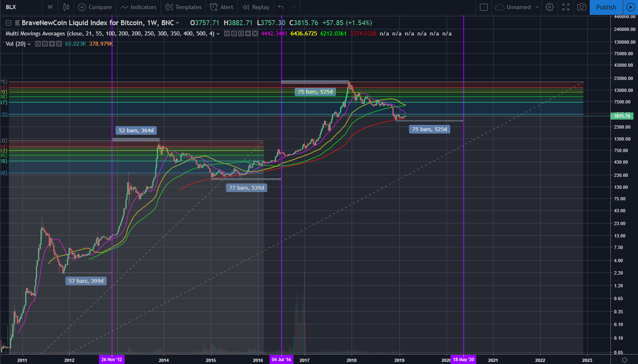
Task: Click the 2014 label on the time axis
Action: point(164,360)
